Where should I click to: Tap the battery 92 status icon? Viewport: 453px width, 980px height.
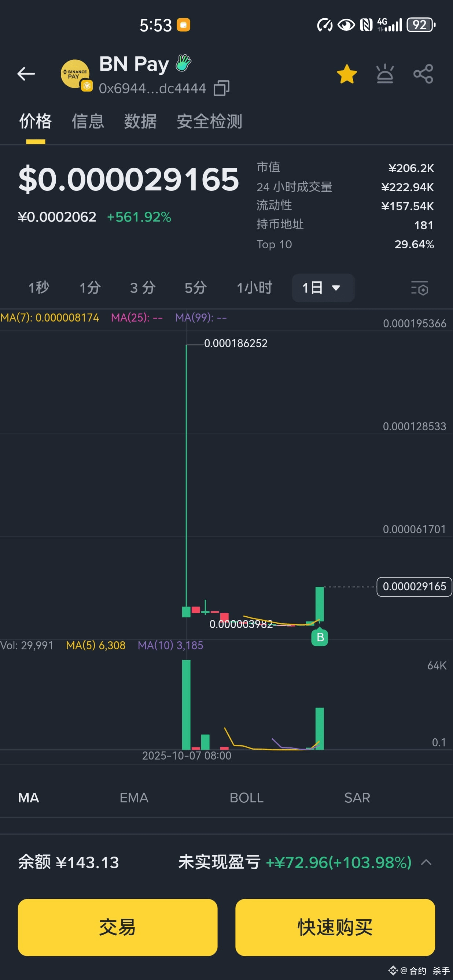tap(421, 25)
